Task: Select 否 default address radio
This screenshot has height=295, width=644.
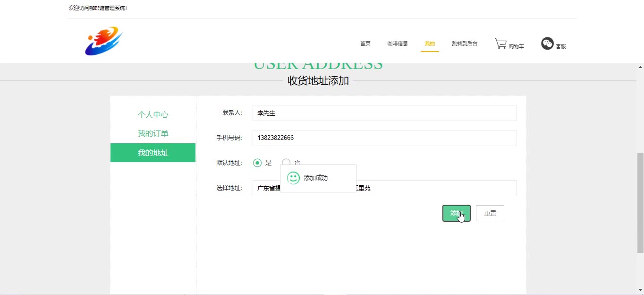Action: click(286, 162)
